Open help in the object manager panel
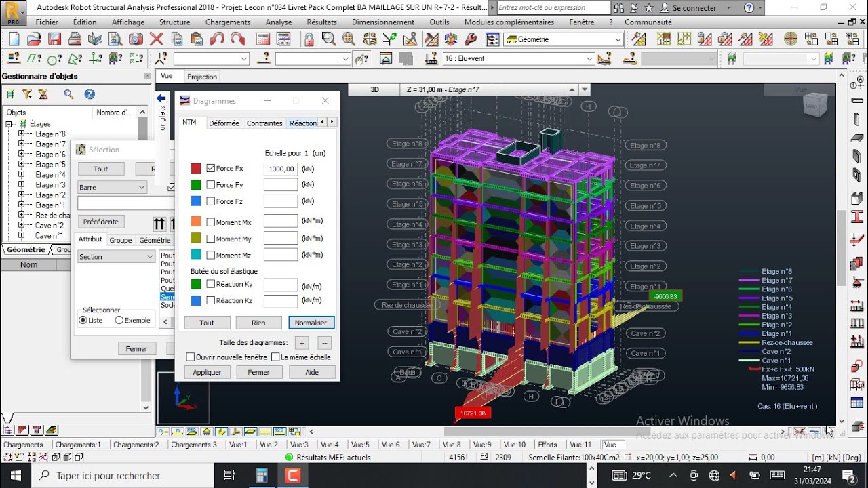 (89, 94)
